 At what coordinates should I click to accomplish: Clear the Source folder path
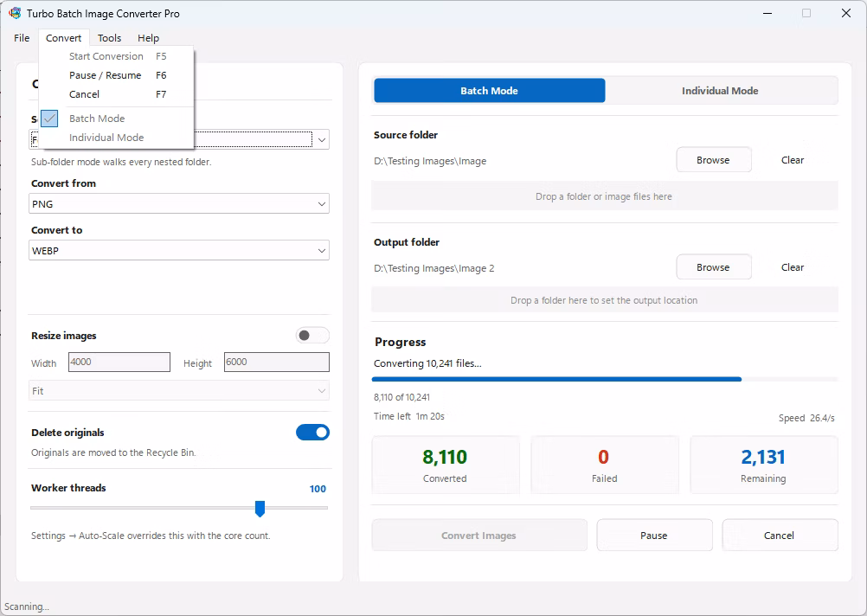[793, 160]
